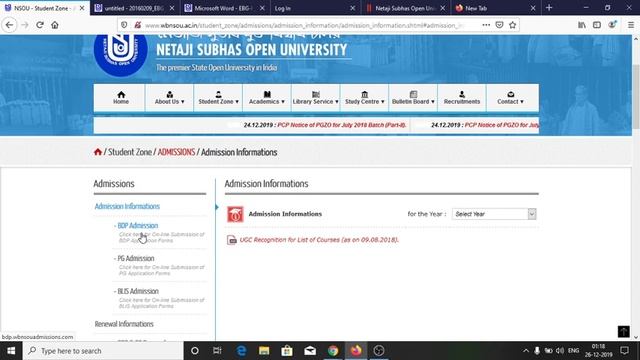
Task: Open a new browser tab with plus
Action: click(549, 8)
